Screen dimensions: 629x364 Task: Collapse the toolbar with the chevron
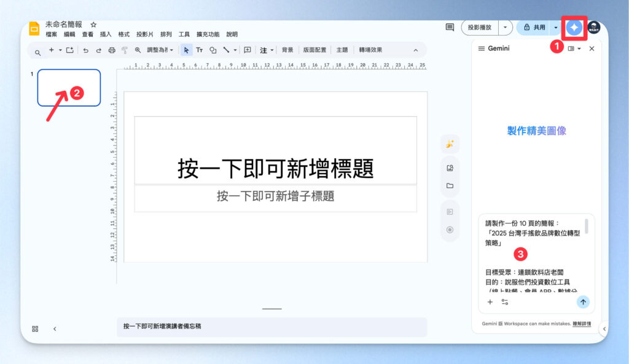(415, 50)
